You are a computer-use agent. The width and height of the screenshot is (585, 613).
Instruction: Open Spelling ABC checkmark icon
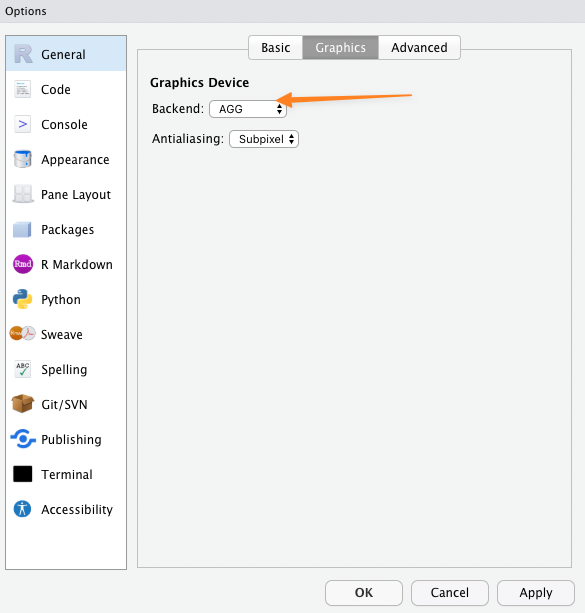[x=22, y=369]
